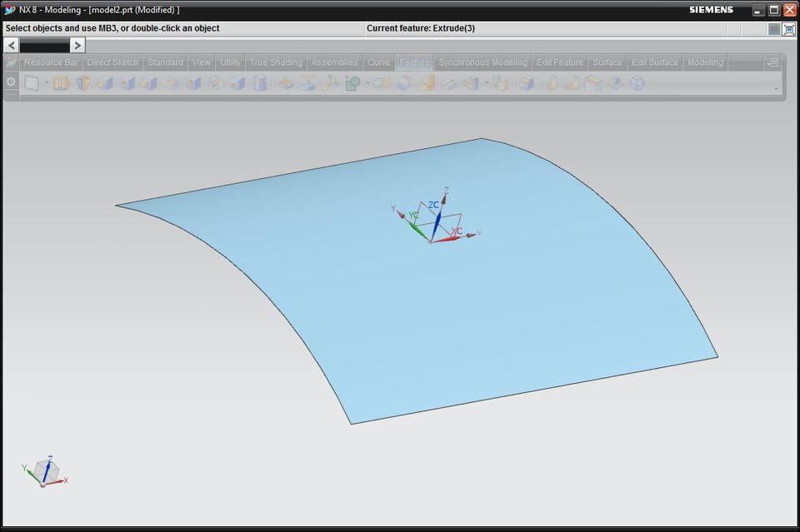Click the back navigation arrow
800x532 pixels.
(x=10, y=45)
